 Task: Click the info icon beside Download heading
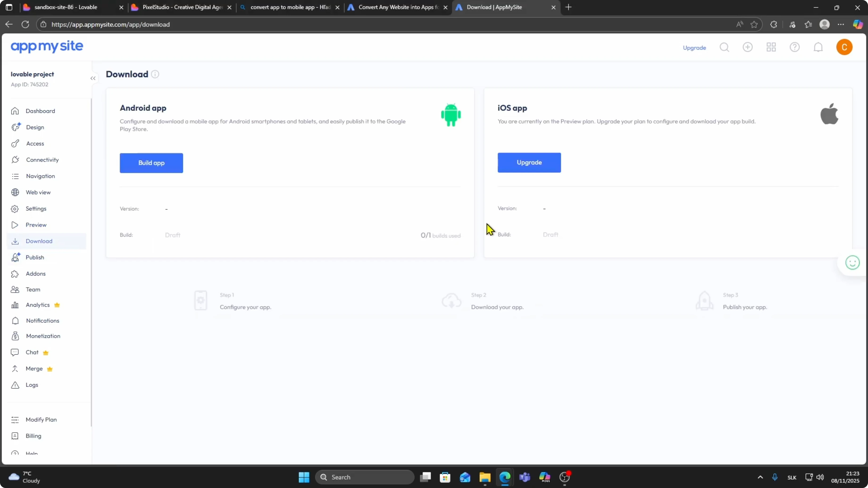tap(155, 74)
